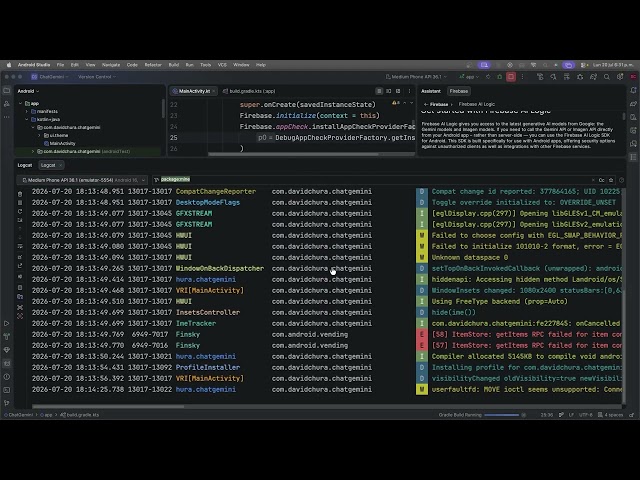
Task: Open app run configuration dropdown
Action: tap(469, 77)
